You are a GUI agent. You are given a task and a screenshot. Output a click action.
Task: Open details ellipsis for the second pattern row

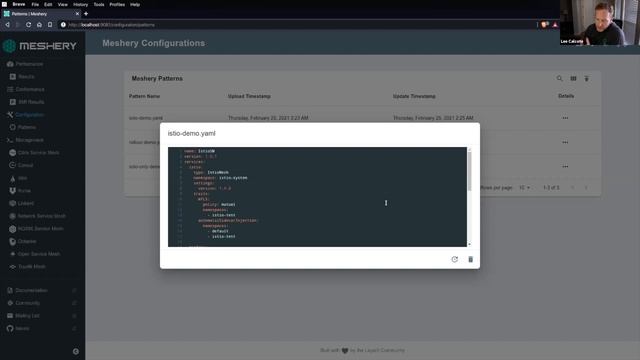[565, 142]
